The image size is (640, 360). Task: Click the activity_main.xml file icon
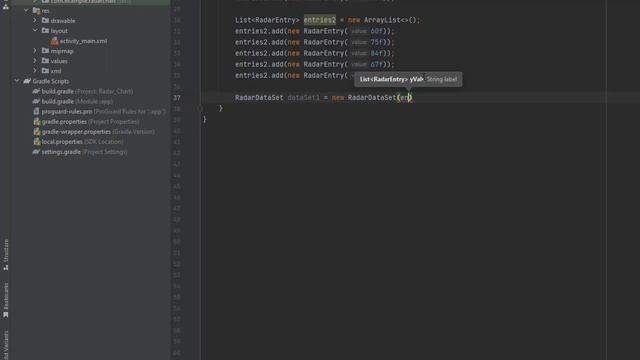tap(55, 41)
